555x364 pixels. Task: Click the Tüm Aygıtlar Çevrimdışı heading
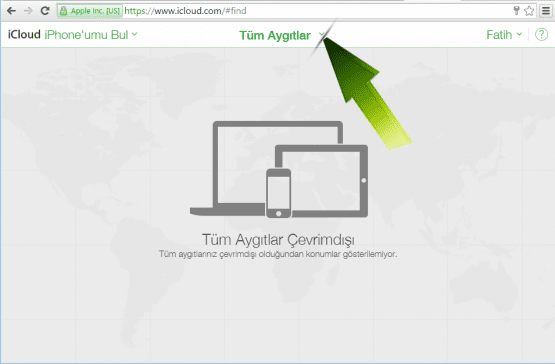point(278,240)
